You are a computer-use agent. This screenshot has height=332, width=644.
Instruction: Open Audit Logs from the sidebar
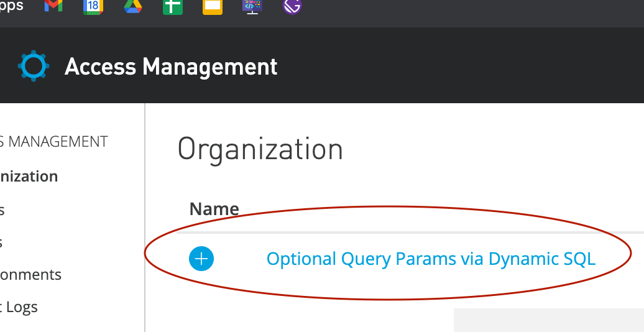[x=19, y=307]
